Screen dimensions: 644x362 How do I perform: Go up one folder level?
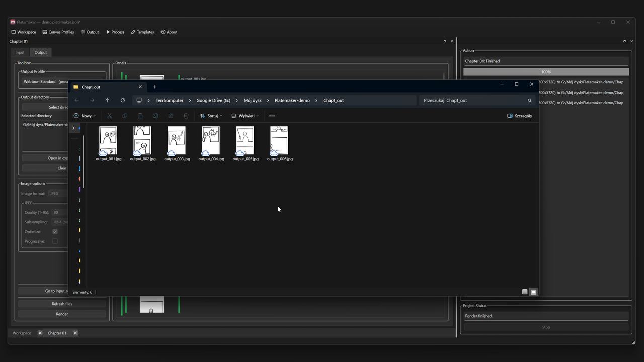coord(107,100)
